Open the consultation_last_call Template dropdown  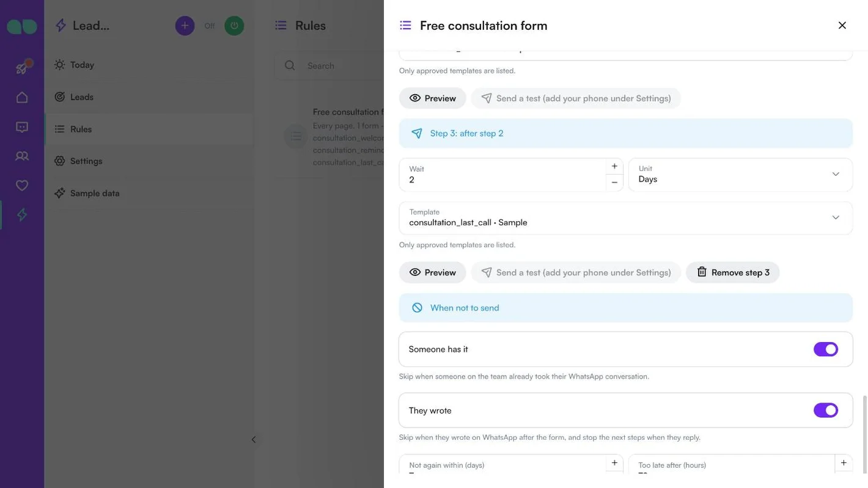pyautogui.click(x=625, y=218)
